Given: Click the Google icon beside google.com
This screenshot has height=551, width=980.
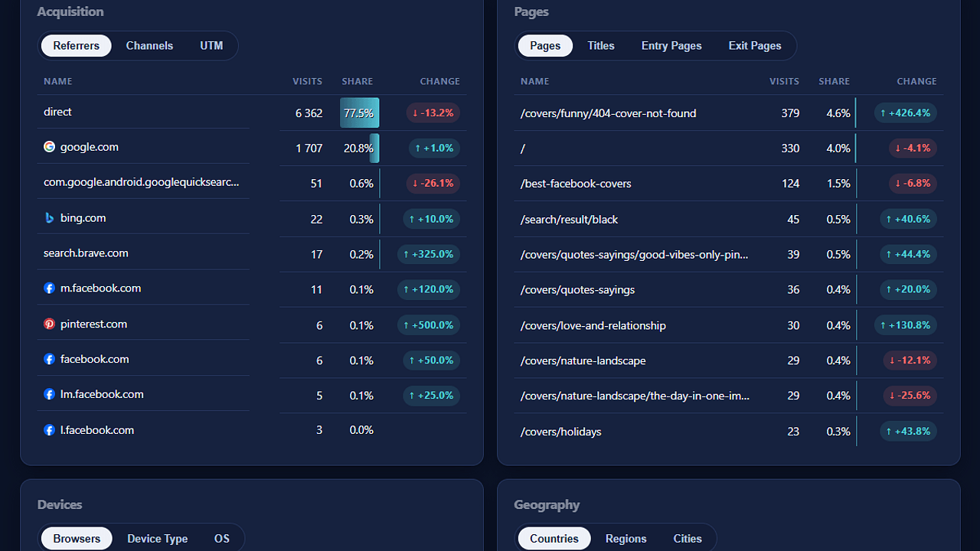Looking at the screenshot, I should (x=49, y=147).
